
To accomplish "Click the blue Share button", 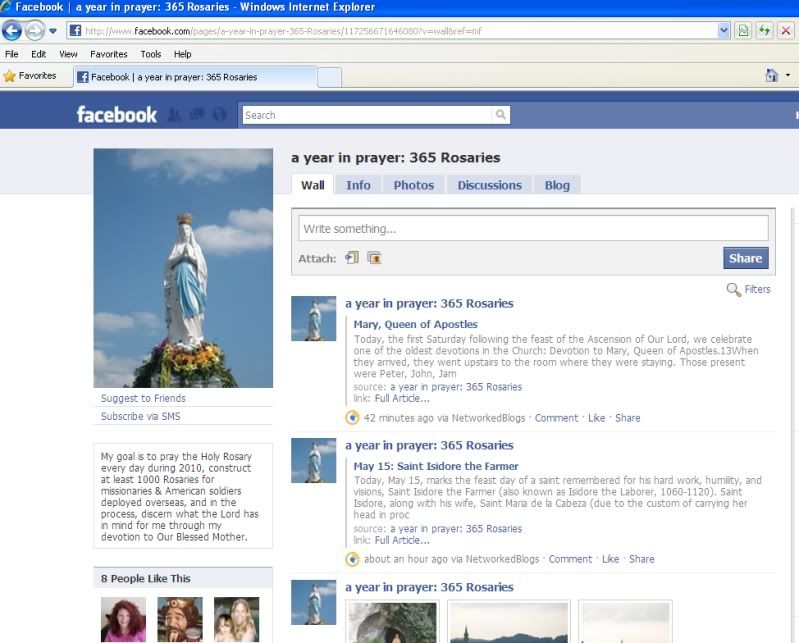I will point(745,258).
